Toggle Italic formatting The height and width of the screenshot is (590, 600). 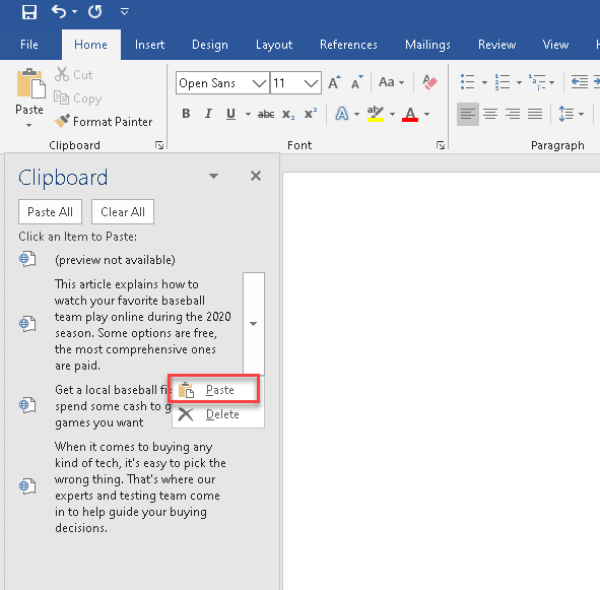pyautogui.click(x=209, y=114)
